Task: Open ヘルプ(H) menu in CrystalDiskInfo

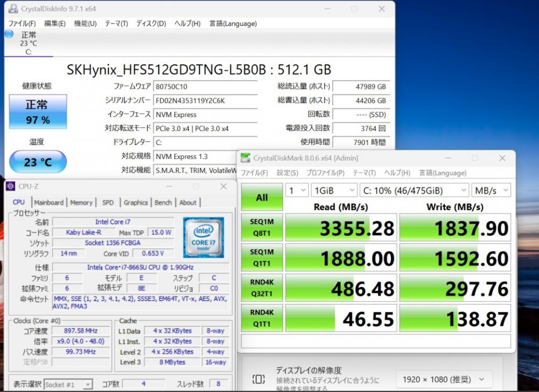Action: 188,23
